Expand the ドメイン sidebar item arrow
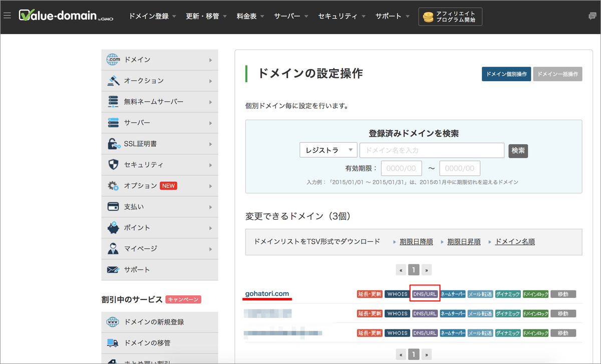Viewport: 601px width, 364px height. click(210, 60)
